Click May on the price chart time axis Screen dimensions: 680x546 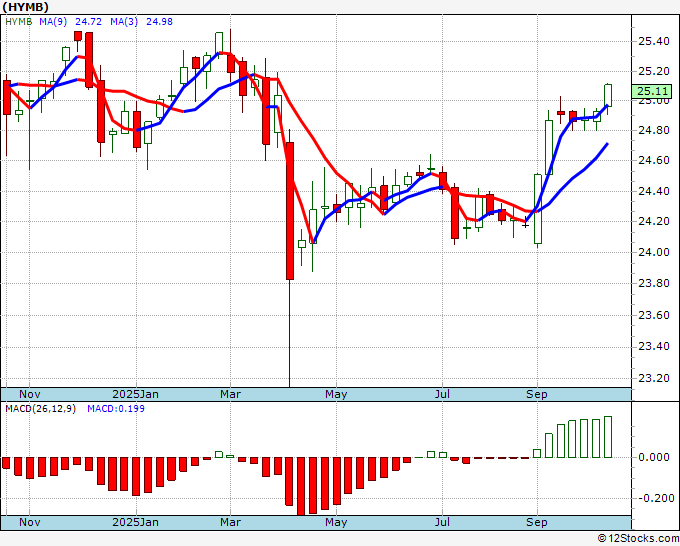(336, 394)
